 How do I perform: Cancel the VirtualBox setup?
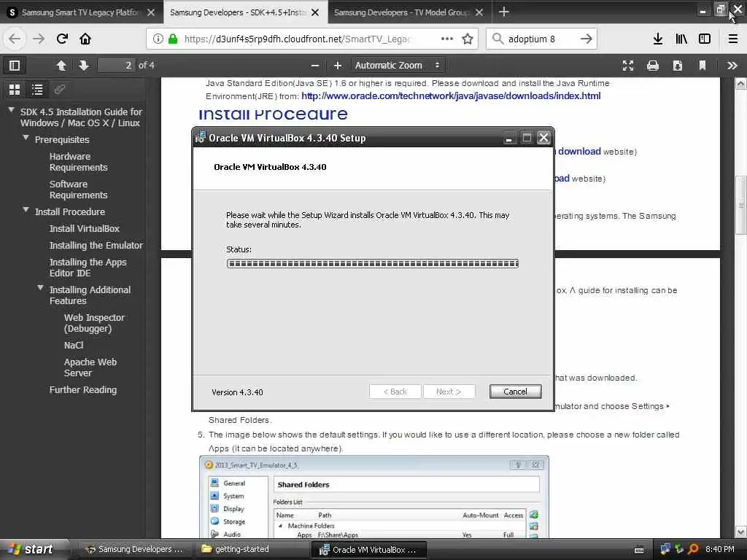515,392
